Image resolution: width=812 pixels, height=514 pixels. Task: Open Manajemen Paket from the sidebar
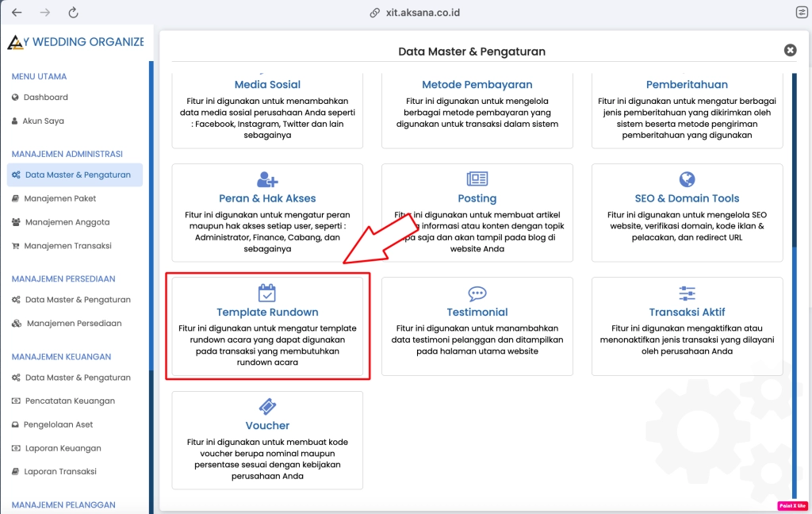[59, 198]
